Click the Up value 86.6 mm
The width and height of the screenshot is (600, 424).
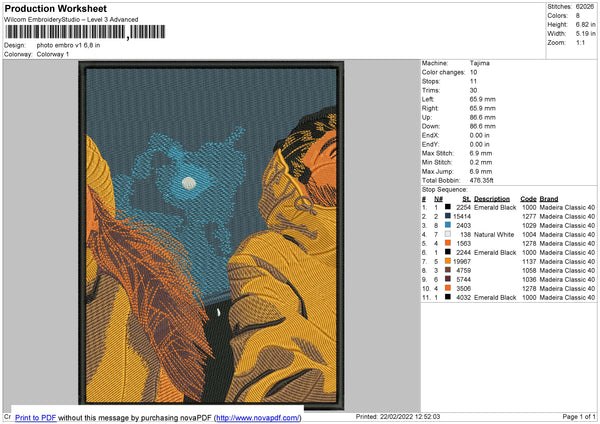tap(483, 117)
